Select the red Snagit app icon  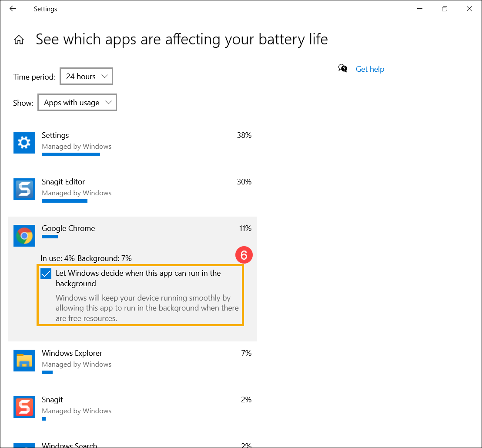point(24,407)
